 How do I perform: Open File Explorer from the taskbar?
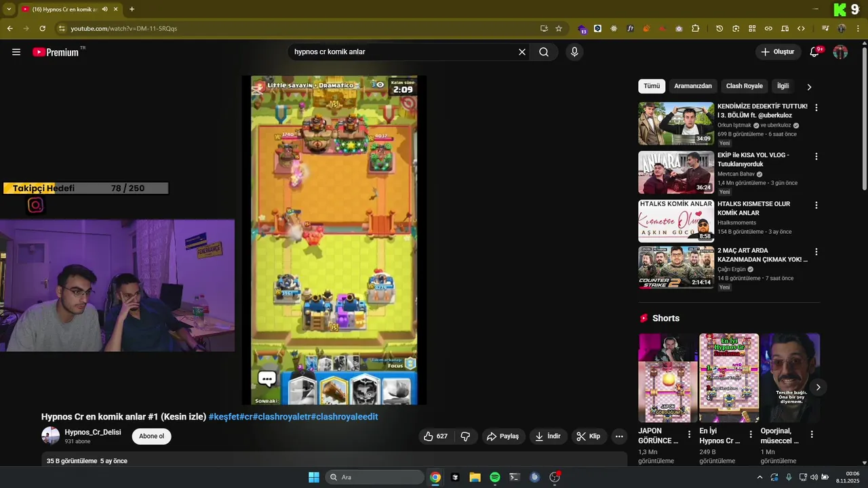[x=475, y=477]
